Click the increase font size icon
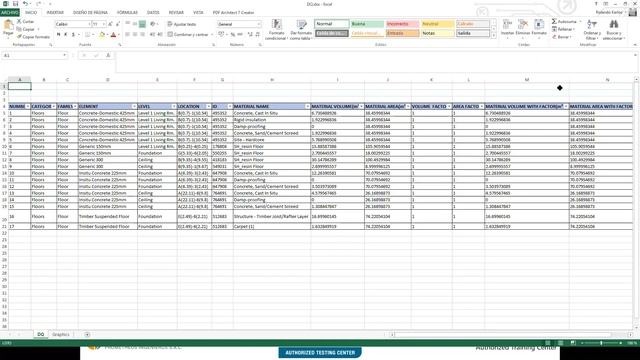The image size is (640, 360). (x=110, y=24)
